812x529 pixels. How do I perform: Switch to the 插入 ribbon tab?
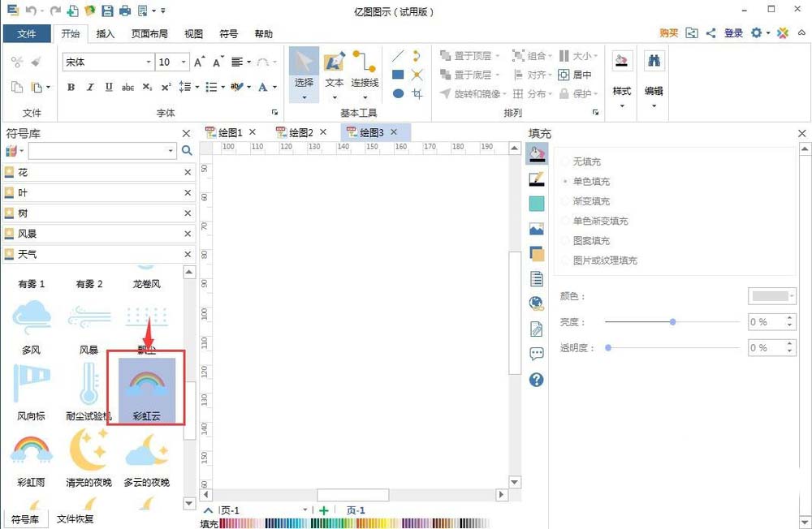point(108,34)
